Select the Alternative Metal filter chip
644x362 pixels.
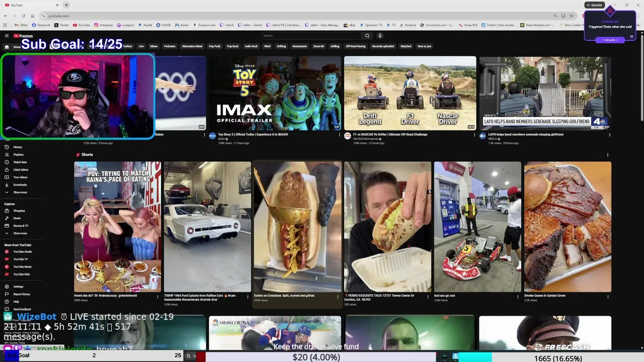coord(192,46)
